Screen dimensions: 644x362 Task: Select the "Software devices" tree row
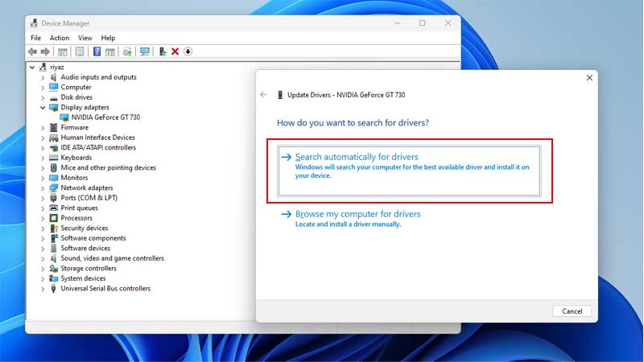tap(85, 249)
